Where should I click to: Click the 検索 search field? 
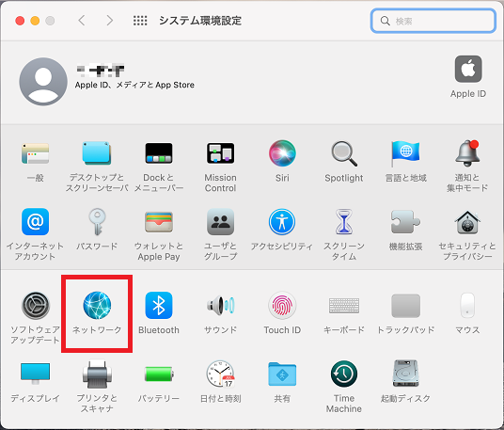tap(433, 21)
